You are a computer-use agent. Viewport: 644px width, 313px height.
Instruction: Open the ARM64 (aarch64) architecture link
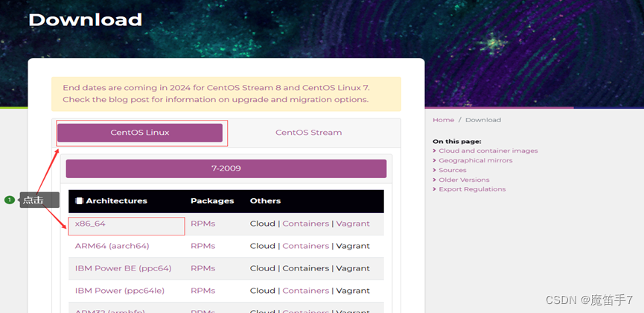click(x=112, y=246)
